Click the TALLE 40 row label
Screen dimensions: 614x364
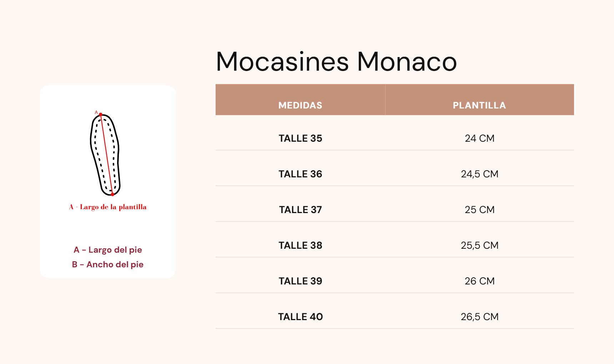300,317
